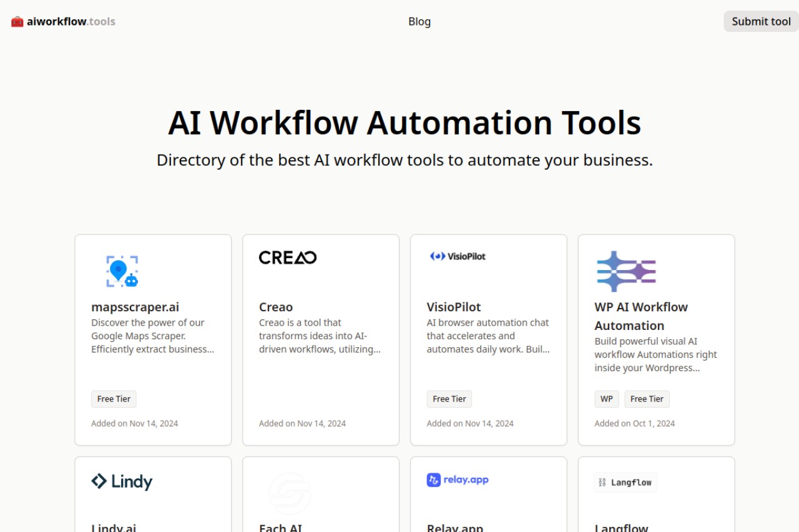
Task: Open the Creao tool title
Action: tap(276, 307)
